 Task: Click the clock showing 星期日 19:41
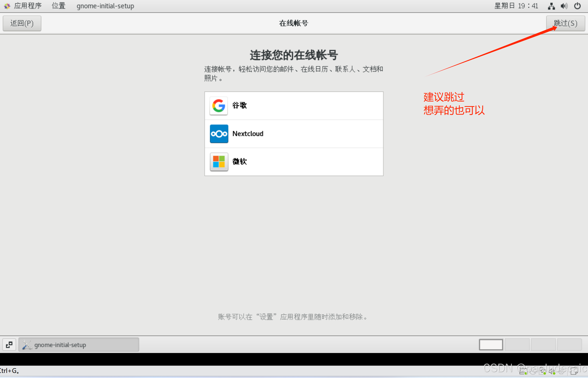[516, 6]
